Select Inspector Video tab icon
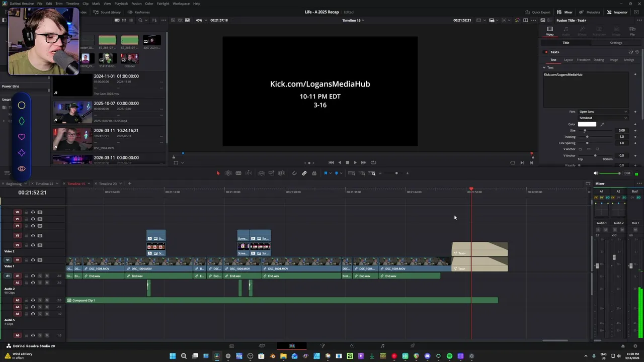644x362 pixels. tap(550, 31)
